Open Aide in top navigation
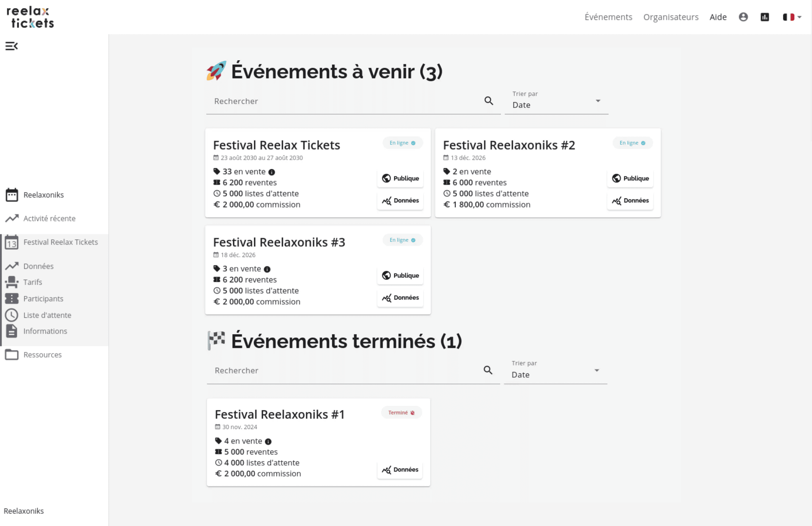The image size is (812, 526). pyautogui.click(x=718, y=17)
